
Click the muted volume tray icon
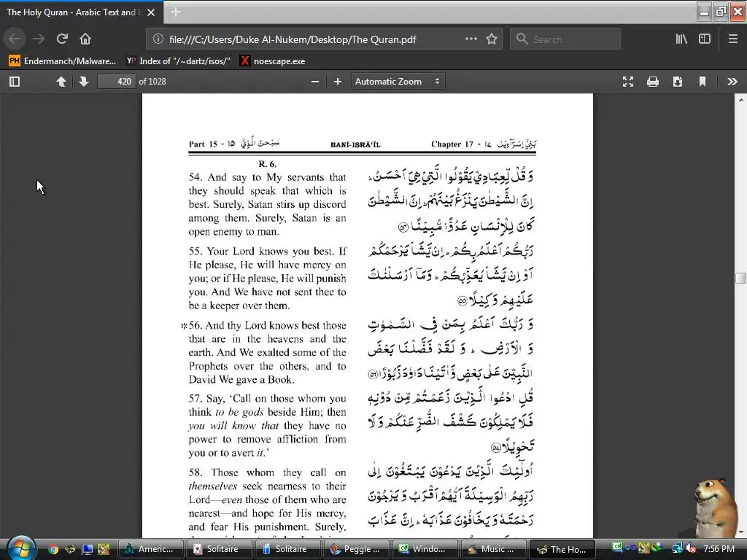click(691, 549)
